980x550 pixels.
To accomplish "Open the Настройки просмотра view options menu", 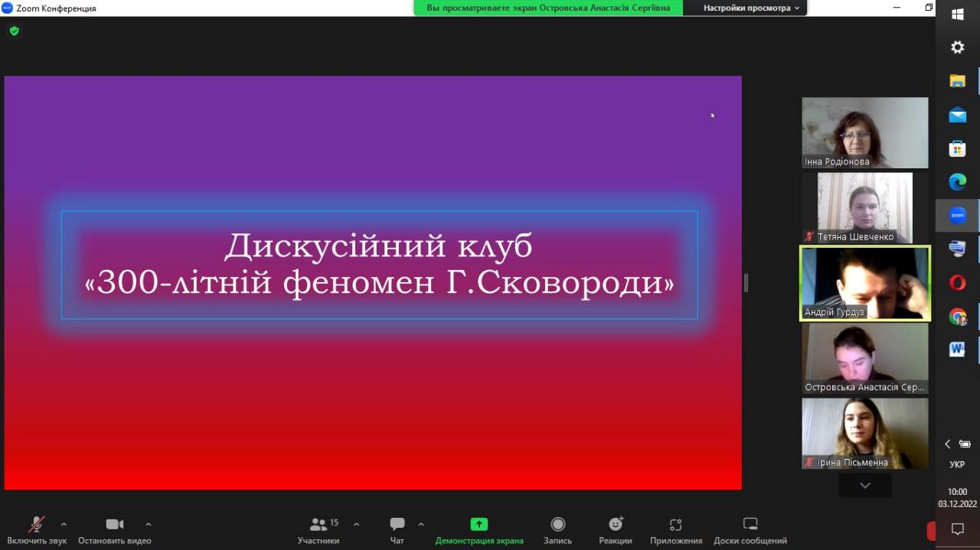I will 751,8.
